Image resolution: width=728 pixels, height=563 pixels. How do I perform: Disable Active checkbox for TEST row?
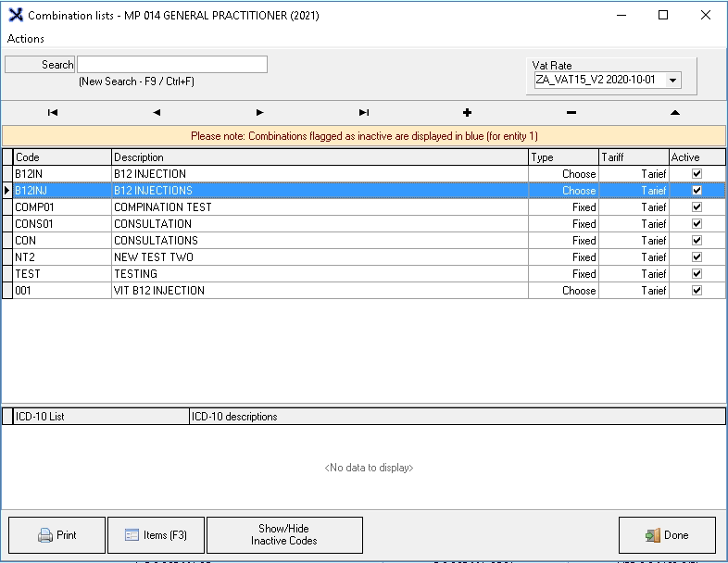coord(697,274)
